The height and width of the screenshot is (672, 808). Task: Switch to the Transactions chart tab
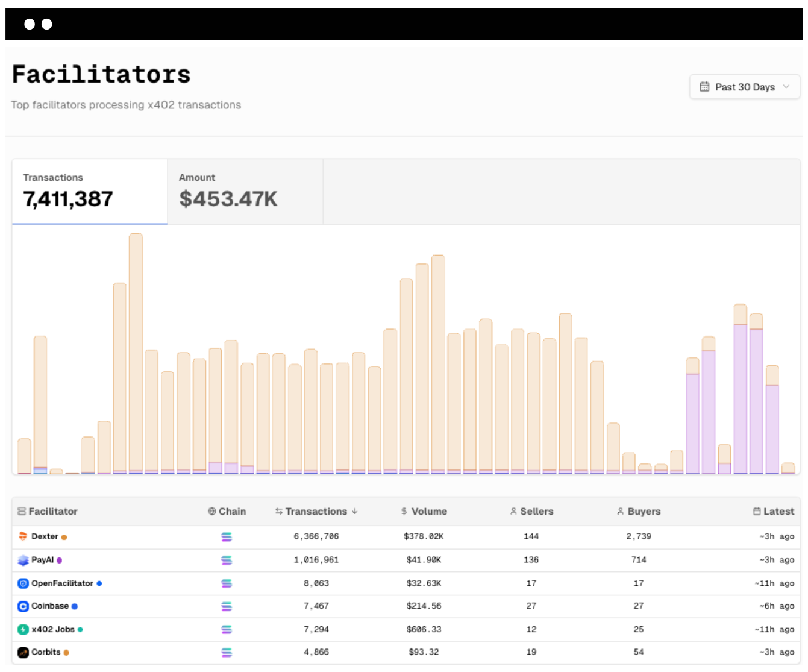[90, 192]
